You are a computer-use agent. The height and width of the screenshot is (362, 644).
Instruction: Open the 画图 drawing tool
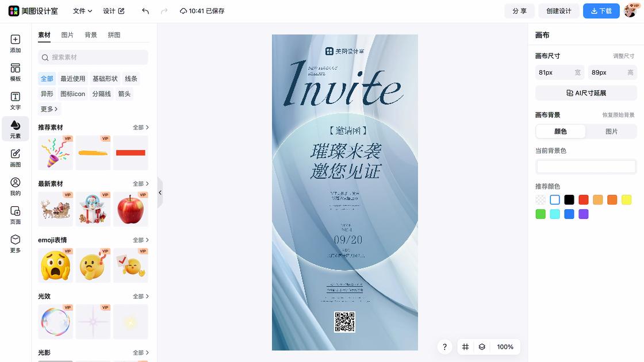pos(15,157)
